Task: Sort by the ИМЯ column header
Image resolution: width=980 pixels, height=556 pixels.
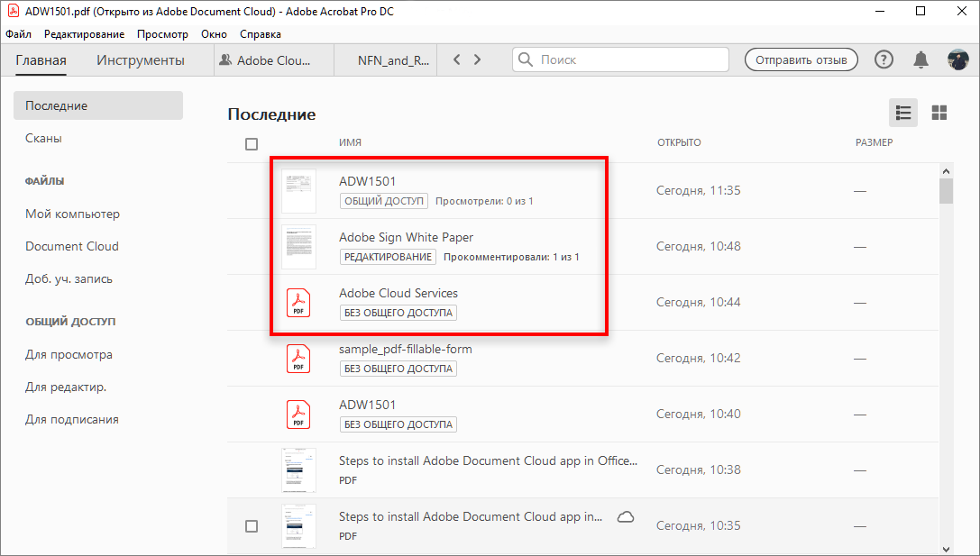Action: click(350, 142)
